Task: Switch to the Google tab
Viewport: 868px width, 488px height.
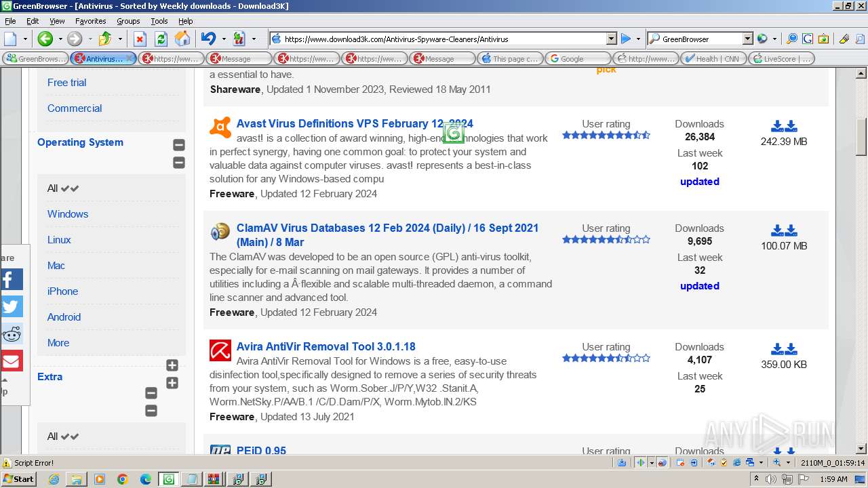Action: tap(578, 59)
